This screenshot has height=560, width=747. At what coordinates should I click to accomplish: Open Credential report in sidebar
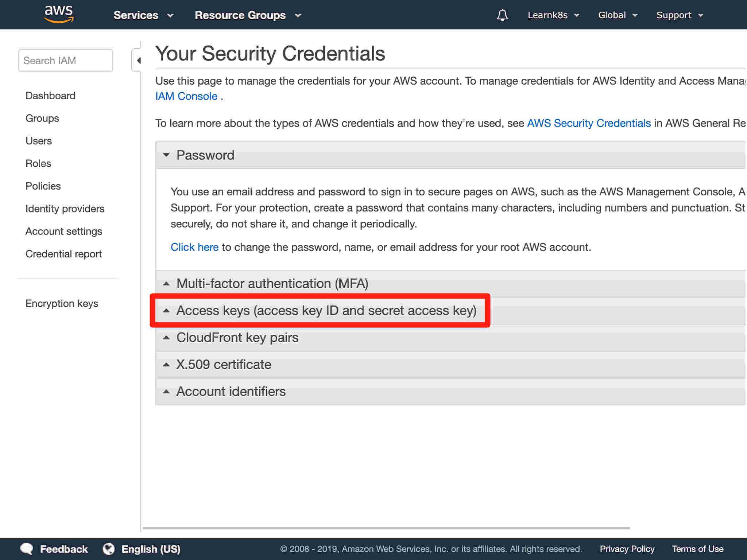coord(63,254)
